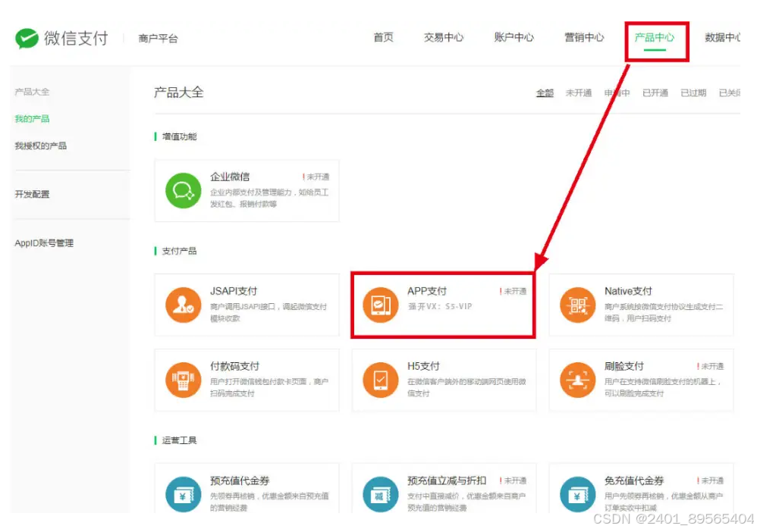Open the 数据中心 navigation tab
The height and width of the screenshot is (532, 757).
click(x=722, y=38)
